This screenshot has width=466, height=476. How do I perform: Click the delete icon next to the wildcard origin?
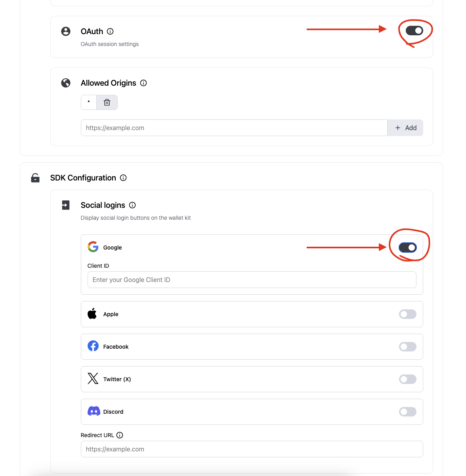(x=107, y=102)
